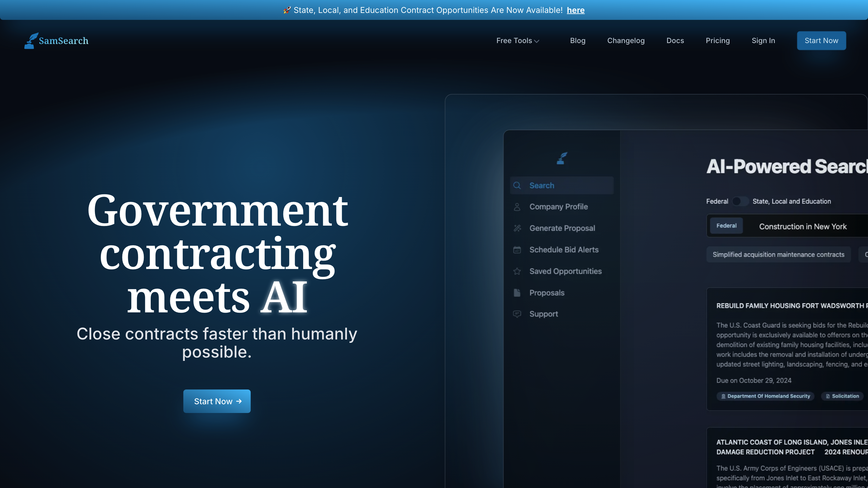
Task: Click the SamSearch feather logo icon
Action: click(x=31, y=41)
